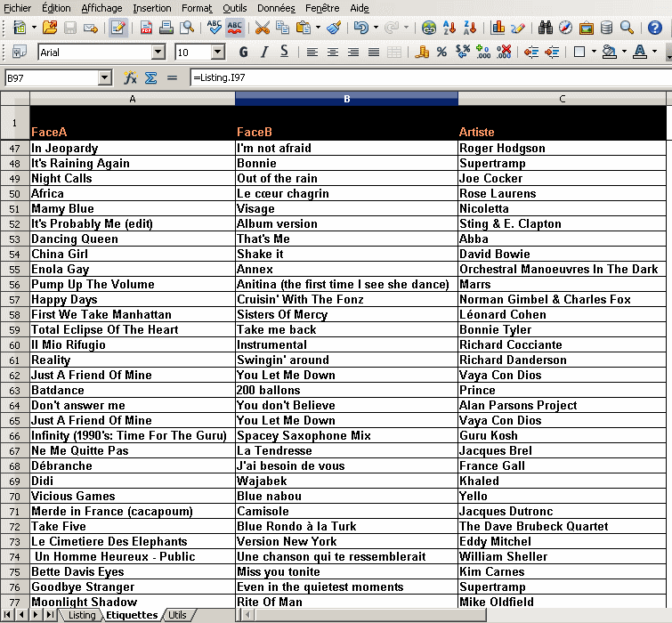Toggle the Navigator compass icon
The width and height of the screenshot is (672, 623).
click(x=566, y=28)
